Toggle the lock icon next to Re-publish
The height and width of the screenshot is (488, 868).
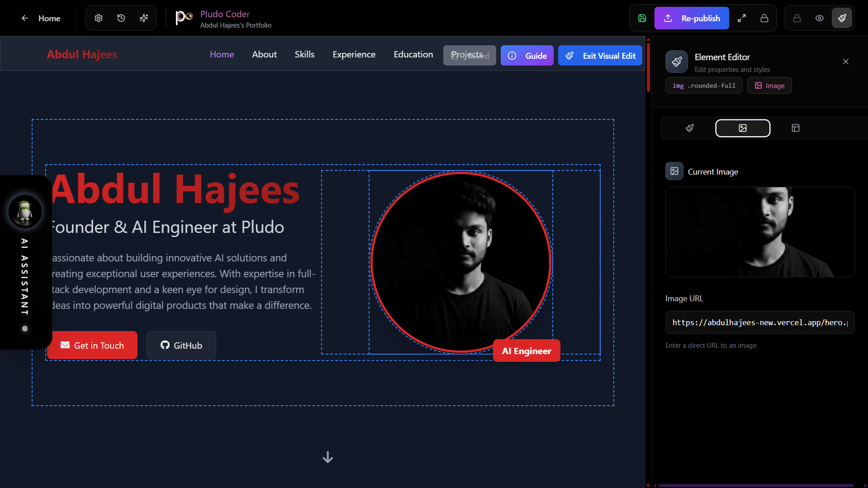[x=764, y=18]
